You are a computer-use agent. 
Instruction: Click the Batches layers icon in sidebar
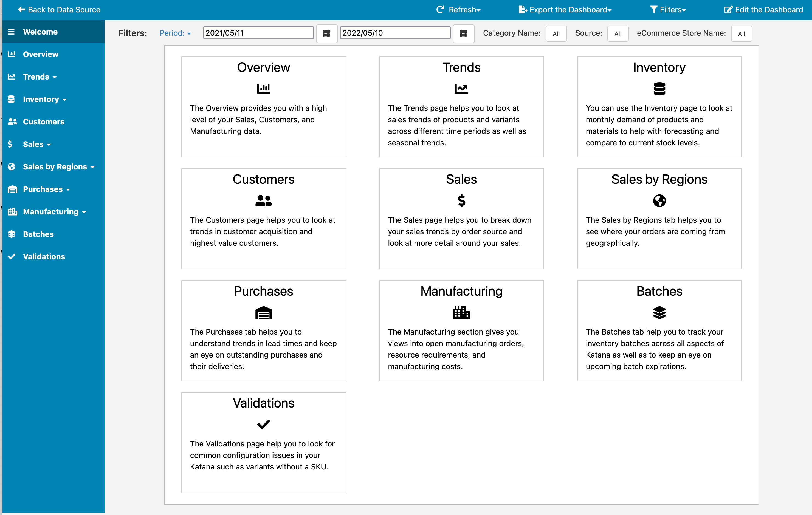12,234
